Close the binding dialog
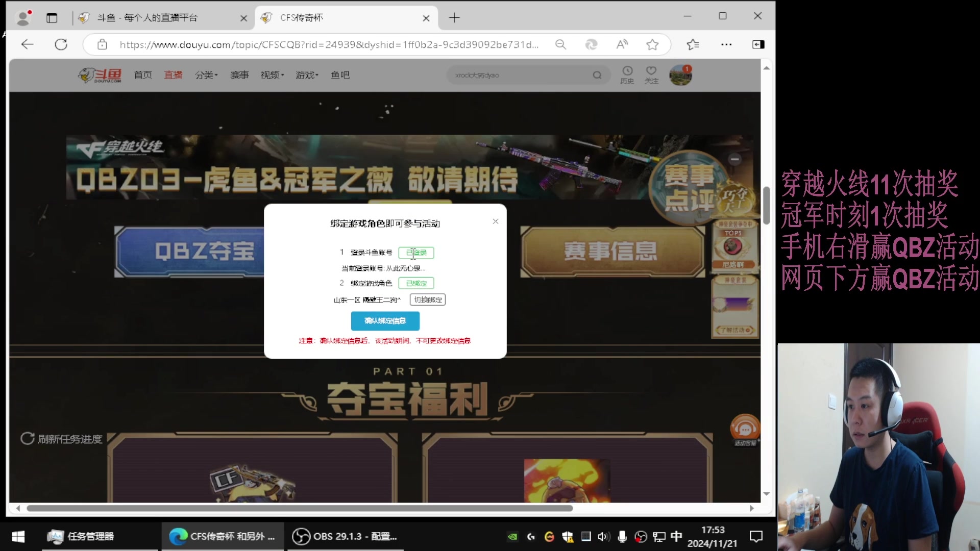 click(495, 221)
